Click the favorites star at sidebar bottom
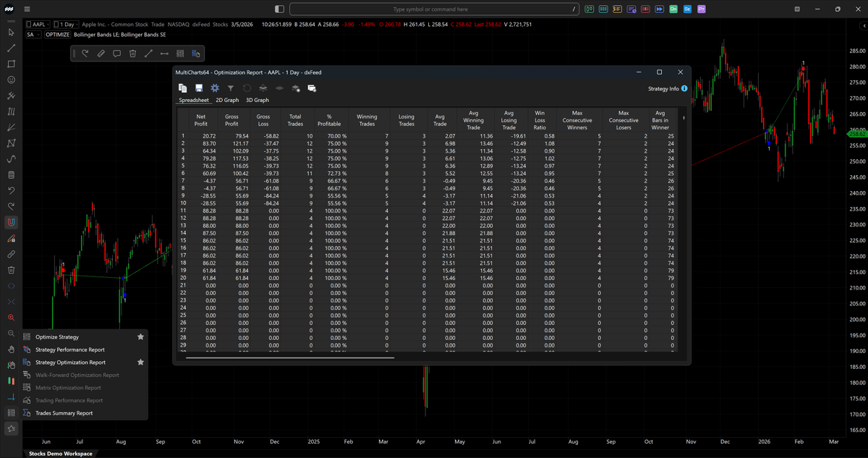 click(x=11, y=428)
